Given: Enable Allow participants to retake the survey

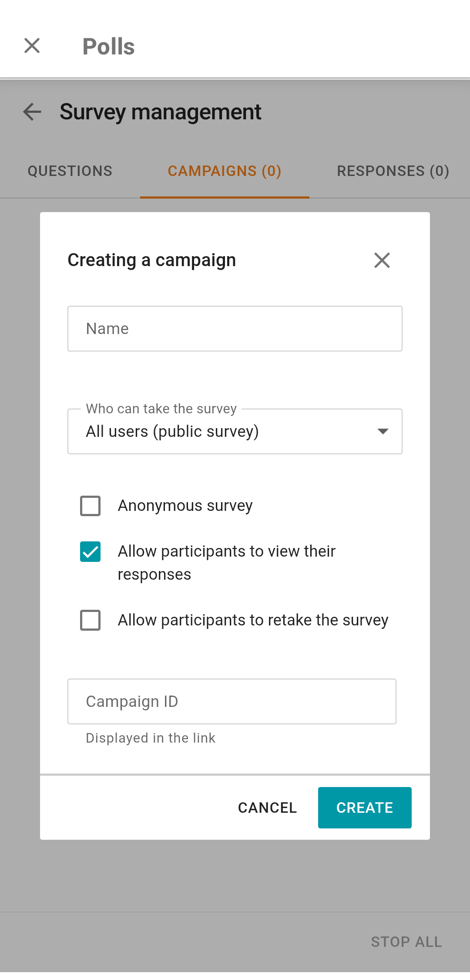Looking at the screenshot, I should (91, 620).
